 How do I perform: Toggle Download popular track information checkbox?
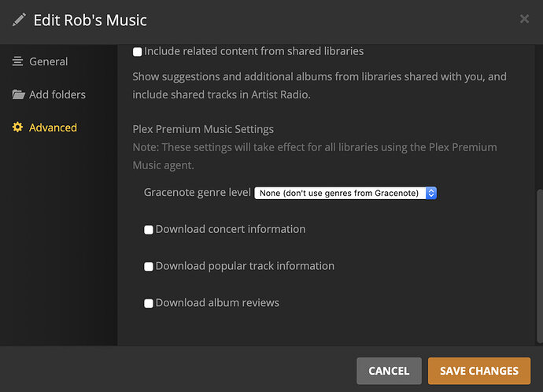click(x=149, y=267)
